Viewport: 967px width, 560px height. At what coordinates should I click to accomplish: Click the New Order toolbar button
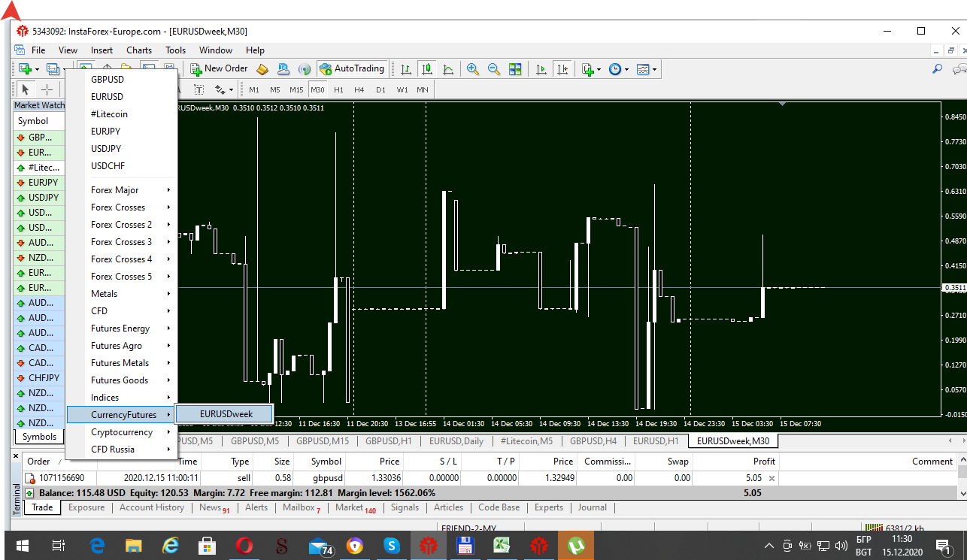[219, 68]
